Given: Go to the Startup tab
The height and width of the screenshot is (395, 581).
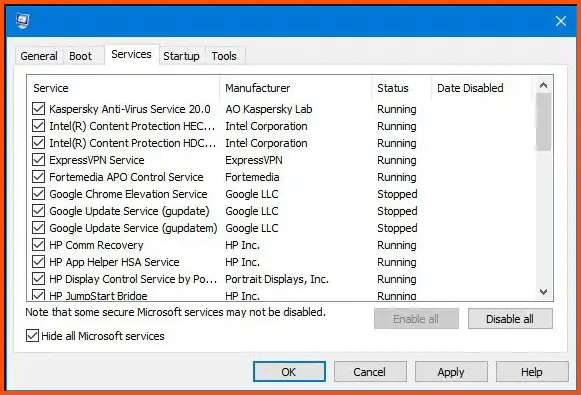Looking at the screenshot, I should (181, 56).
